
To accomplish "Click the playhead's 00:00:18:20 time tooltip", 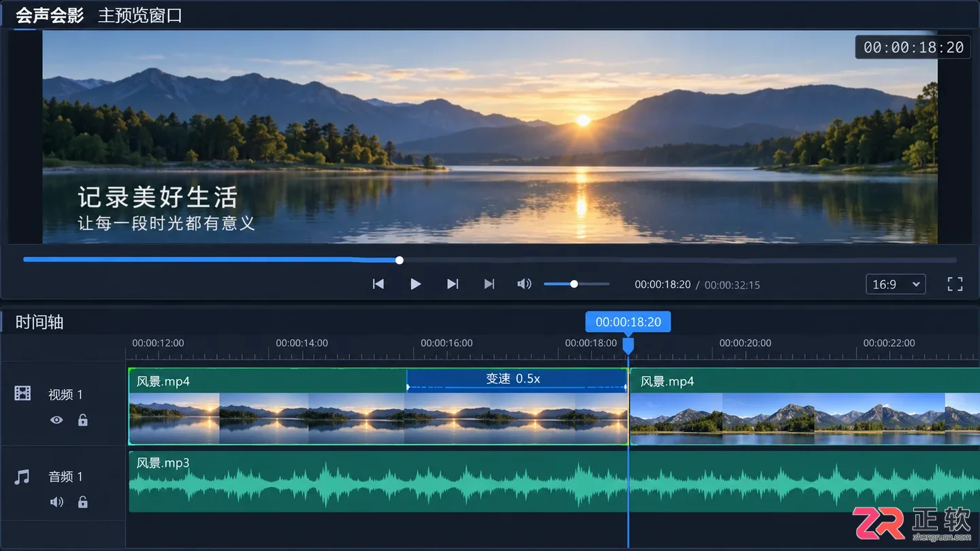I will pos(628,322).
